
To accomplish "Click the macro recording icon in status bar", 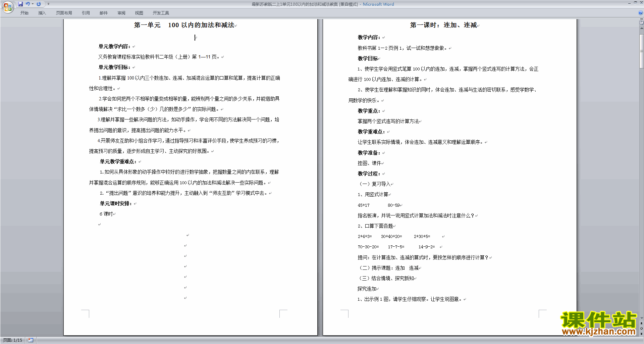I will tap(31, 340).
